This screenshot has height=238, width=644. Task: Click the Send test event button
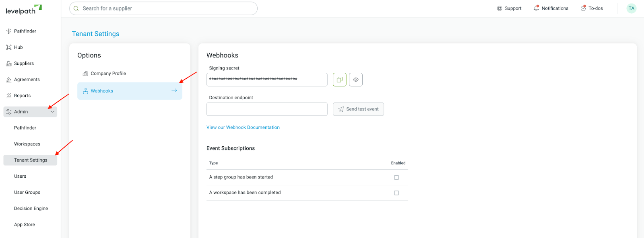point(358,109)
